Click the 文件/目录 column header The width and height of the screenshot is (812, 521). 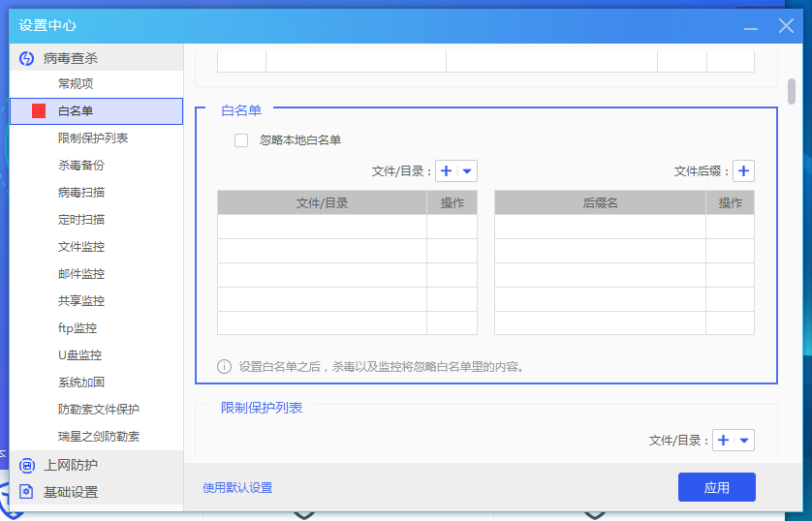pos(322,202)
